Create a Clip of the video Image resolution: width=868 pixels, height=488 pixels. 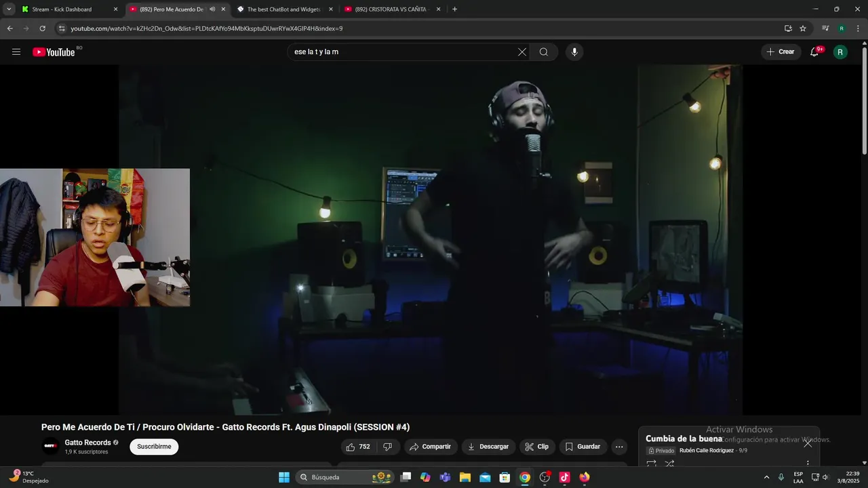tap(537, 447)
